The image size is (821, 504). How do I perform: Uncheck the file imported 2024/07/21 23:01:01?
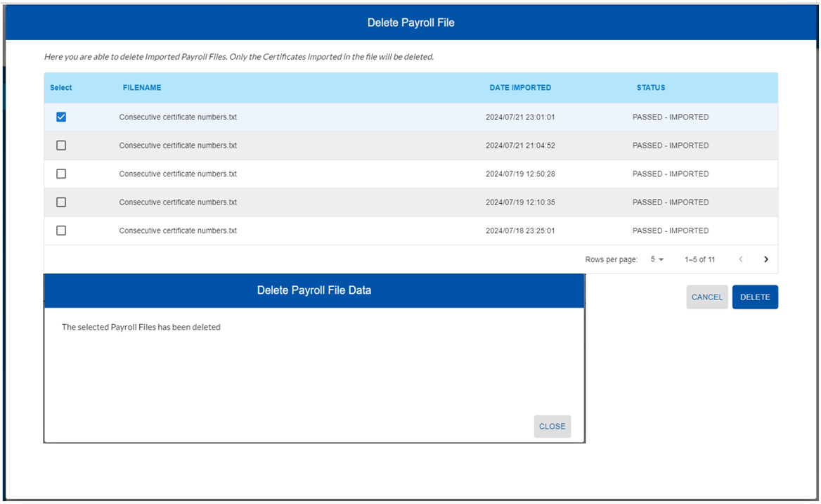pos(61,117)
